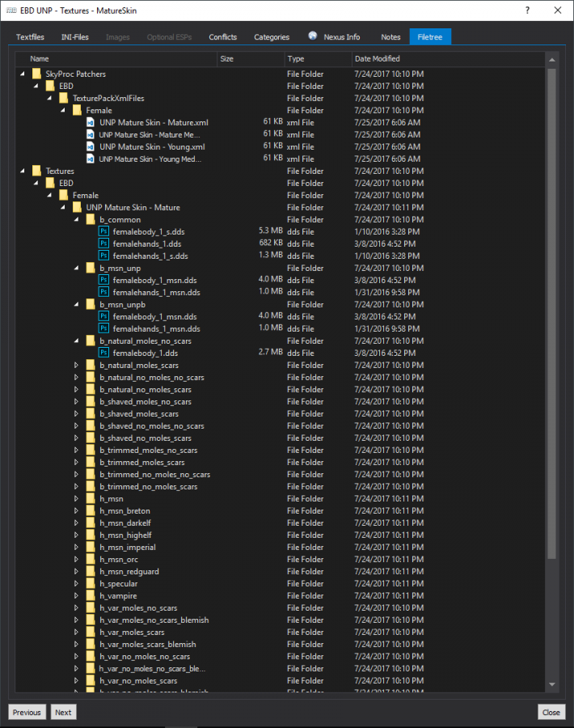Click the UNP Mature Skin - Mature.xml file icon

(91, 123)
